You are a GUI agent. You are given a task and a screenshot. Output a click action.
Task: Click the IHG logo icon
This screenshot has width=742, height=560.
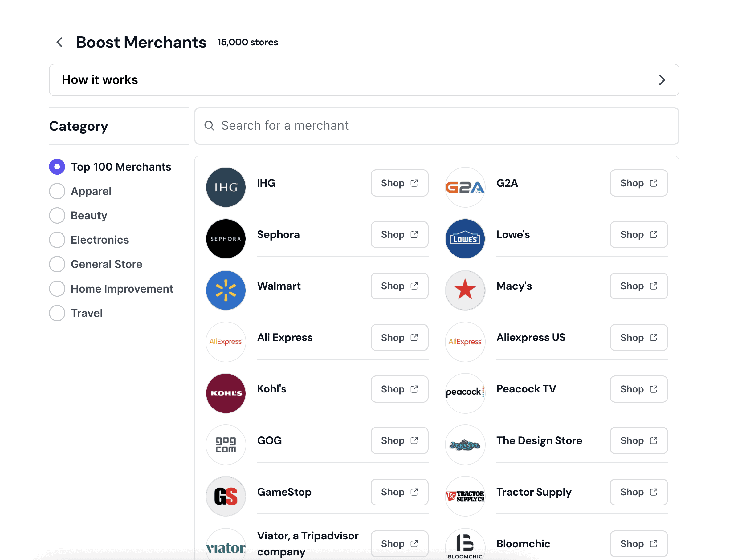click(226, 187)
